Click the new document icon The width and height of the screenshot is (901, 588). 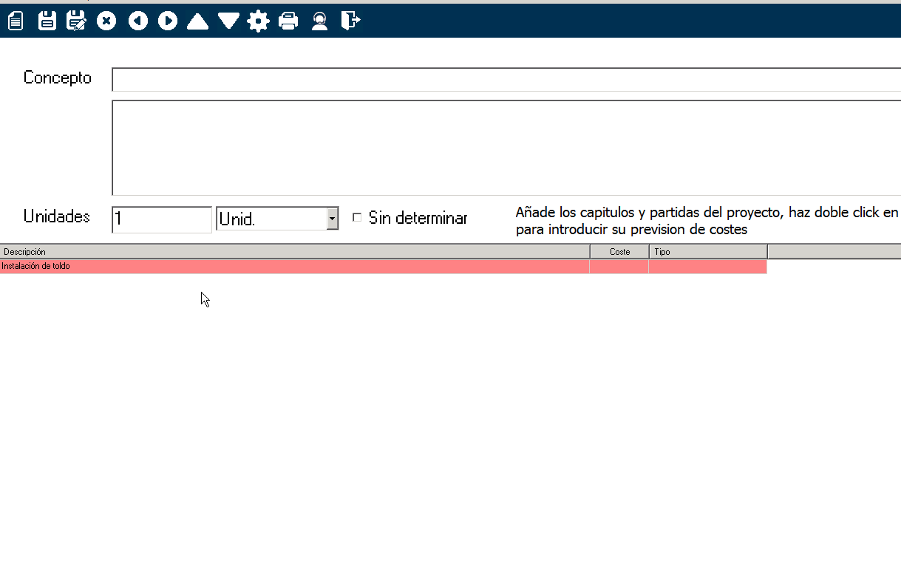[x=16, y=21]
